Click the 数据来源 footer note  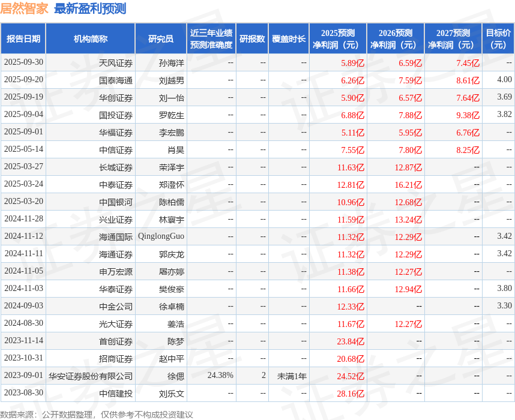pyautogui.click(x=97, y=415)
